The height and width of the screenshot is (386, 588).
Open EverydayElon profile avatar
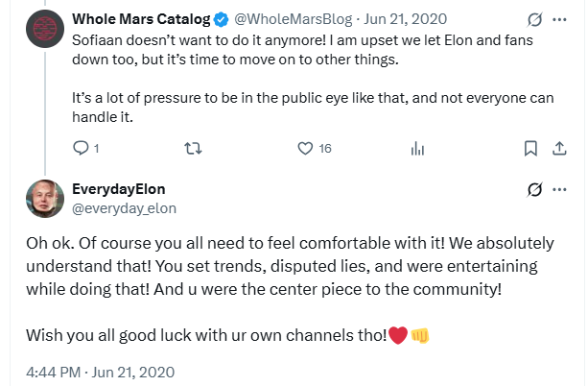pyautogui.click(x=43, y=199)
